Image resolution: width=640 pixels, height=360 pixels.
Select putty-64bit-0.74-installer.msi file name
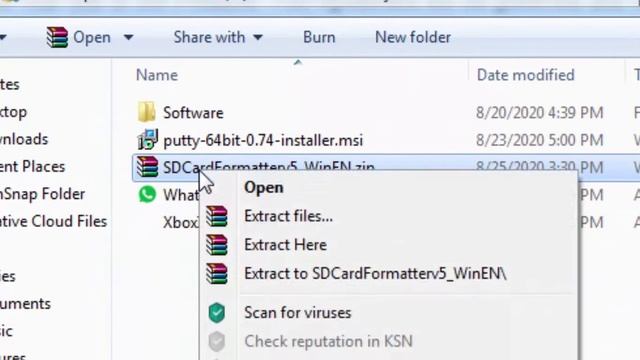[263, 140]
